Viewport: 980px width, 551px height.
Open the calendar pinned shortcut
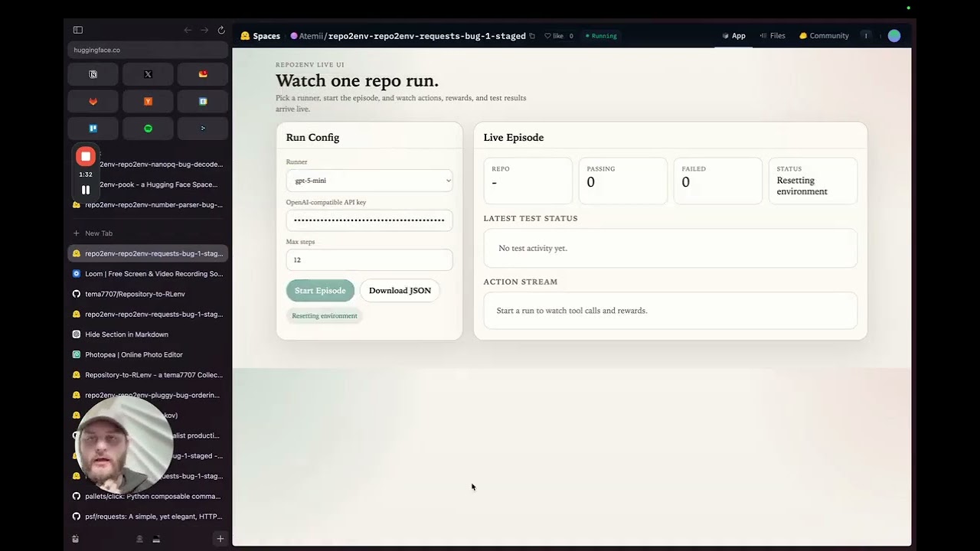(x=203, y=101)
